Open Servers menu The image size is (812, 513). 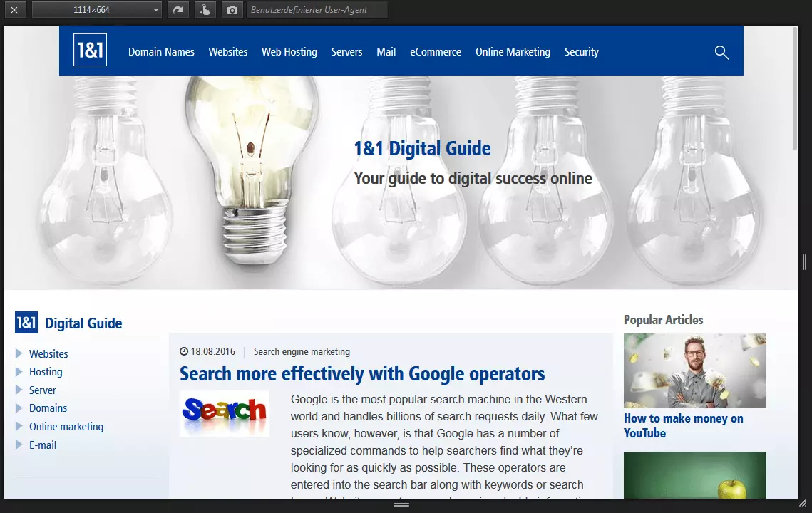(x=346, y=52)
